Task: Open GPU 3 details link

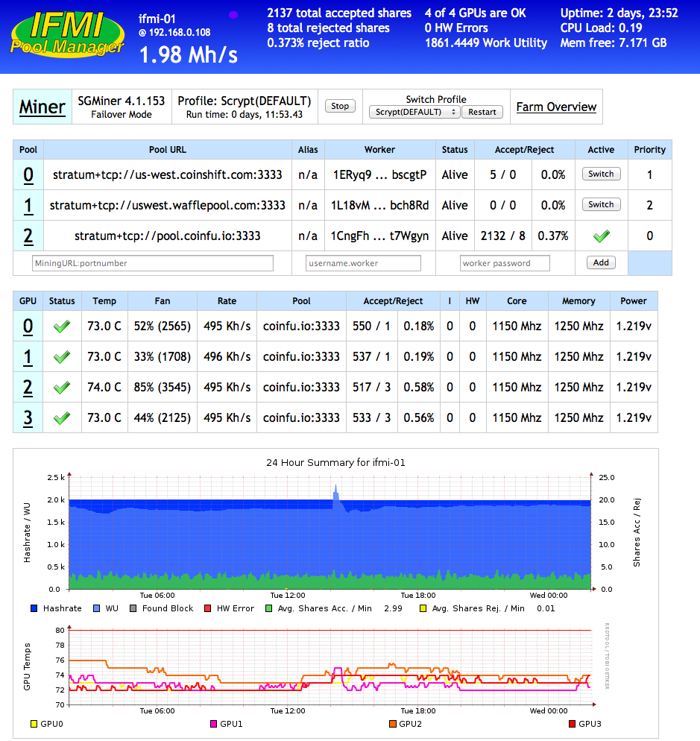Action: click(28, 417)
